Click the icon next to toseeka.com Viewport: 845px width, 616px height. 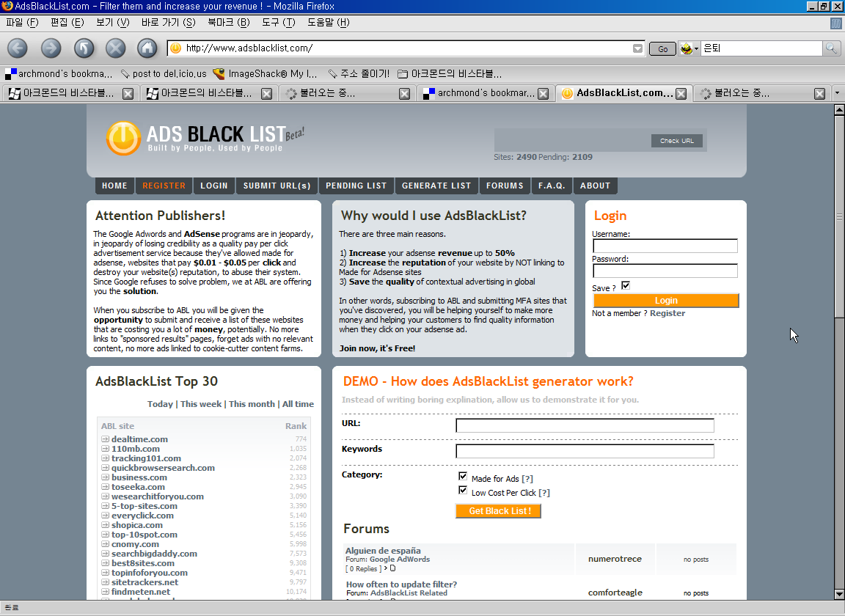point(105,487)
